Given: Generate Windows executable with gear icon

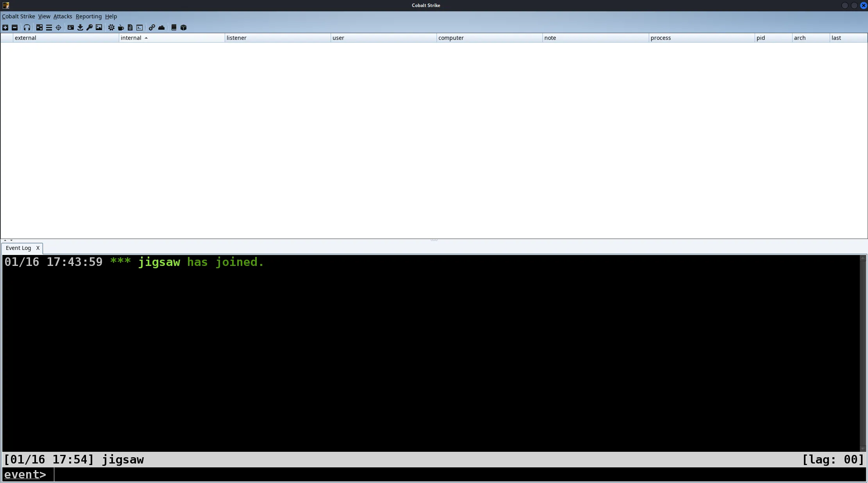Looking at the screenshot, I should click(x=111, y=27).
